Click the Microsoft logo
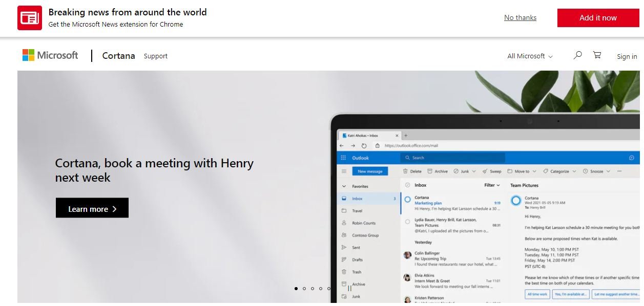 click(x=50, y=55)
